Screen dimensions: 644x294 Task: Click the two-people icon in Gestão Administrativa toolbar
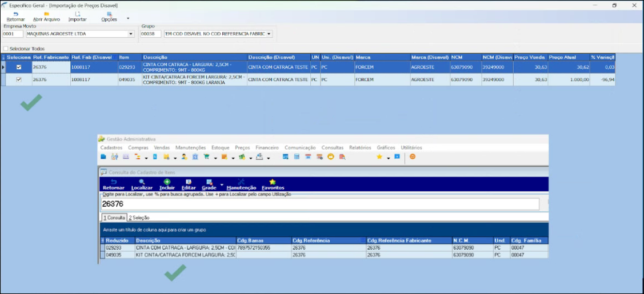click(115, 156)
